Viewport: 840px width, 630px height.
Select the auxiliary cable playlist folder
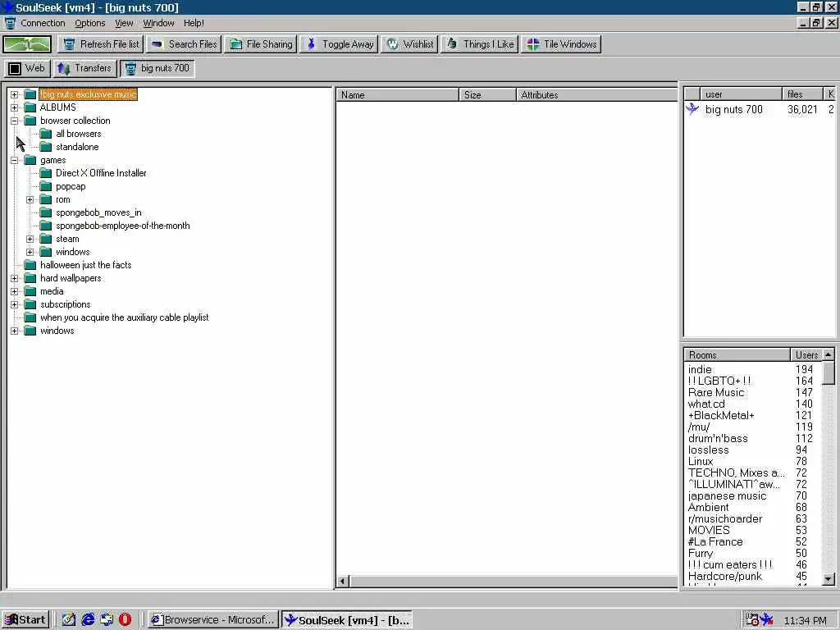coord(125,317)
